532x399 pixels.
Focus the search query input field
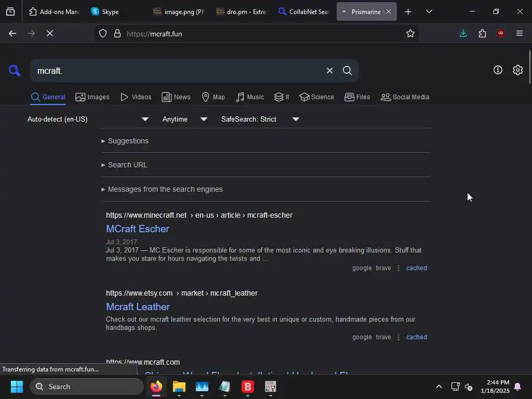pos(177,71)
